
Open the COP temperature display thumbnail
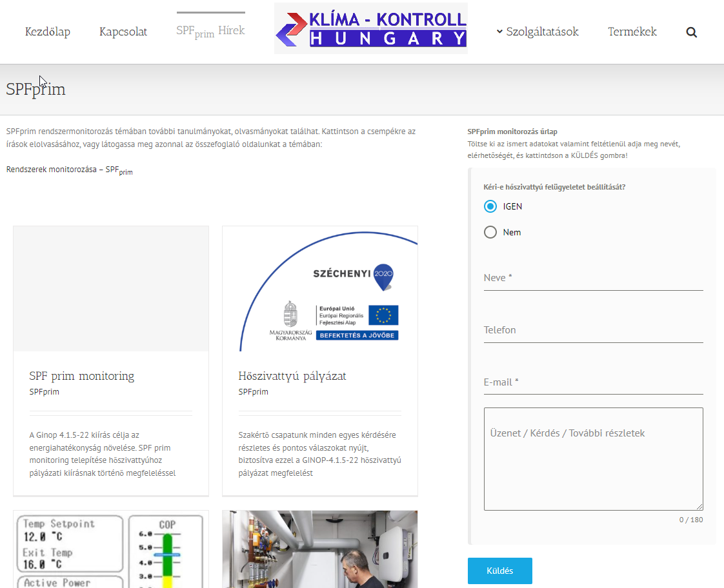coord(111,549)
